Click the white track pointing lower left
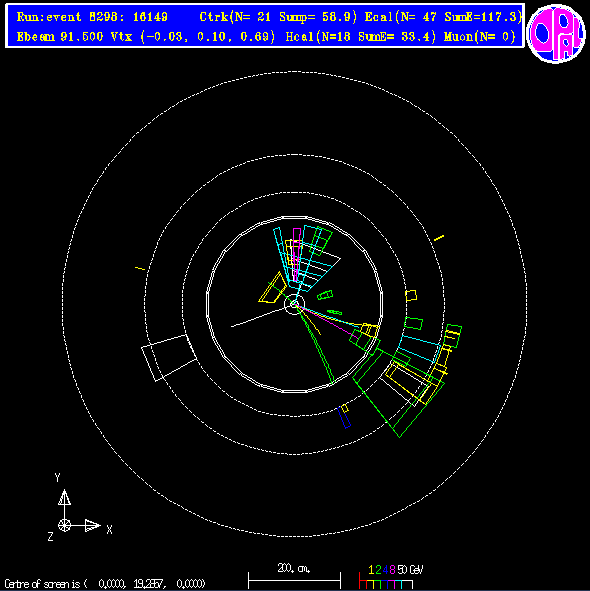This screenshot has height=591, width=590. [x=258, y=317]
